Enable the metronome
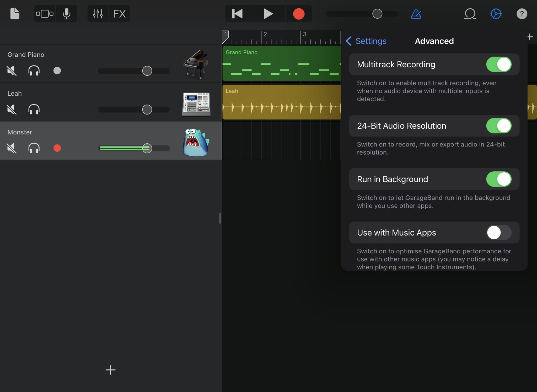The width and height of the screenshot is (537, 392). (416, 14)
